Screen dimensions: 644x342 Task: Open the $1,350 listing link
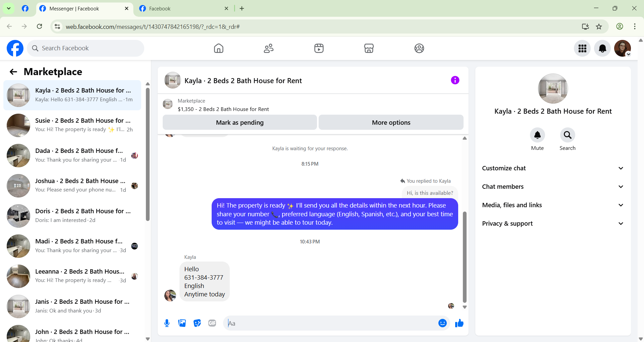point(223,109)
